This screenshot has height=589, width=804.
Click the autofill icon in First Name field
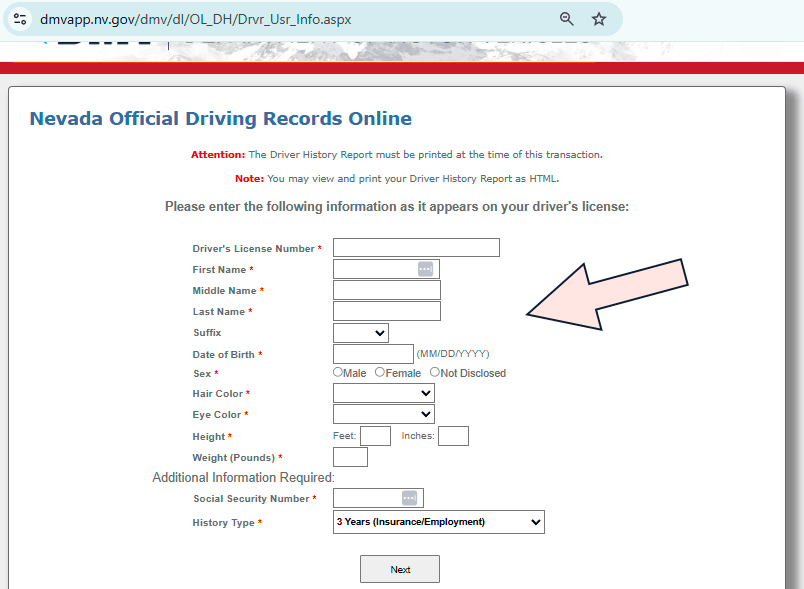pos(425,269)
